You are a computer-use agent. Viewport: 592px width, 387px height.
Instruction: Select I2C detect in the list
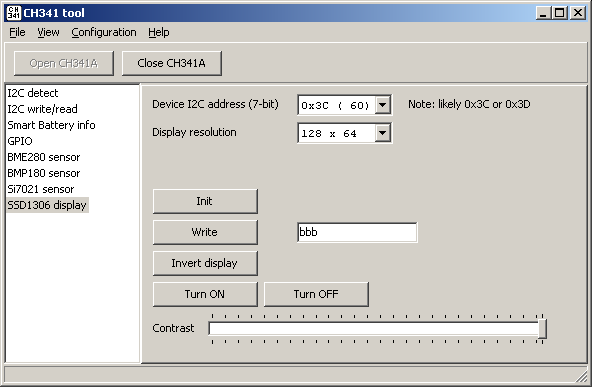(33, 93)
